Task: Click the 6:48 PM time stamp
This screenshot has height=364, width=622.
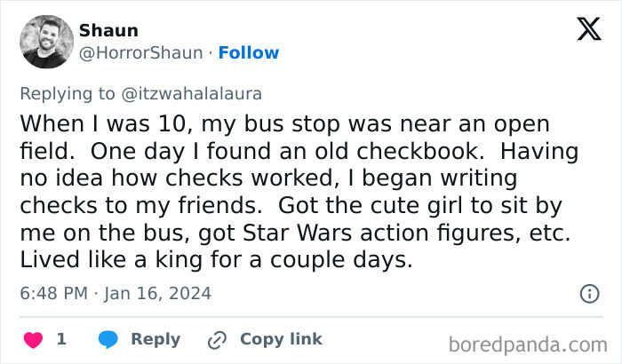Action: [x=54, y=293]
